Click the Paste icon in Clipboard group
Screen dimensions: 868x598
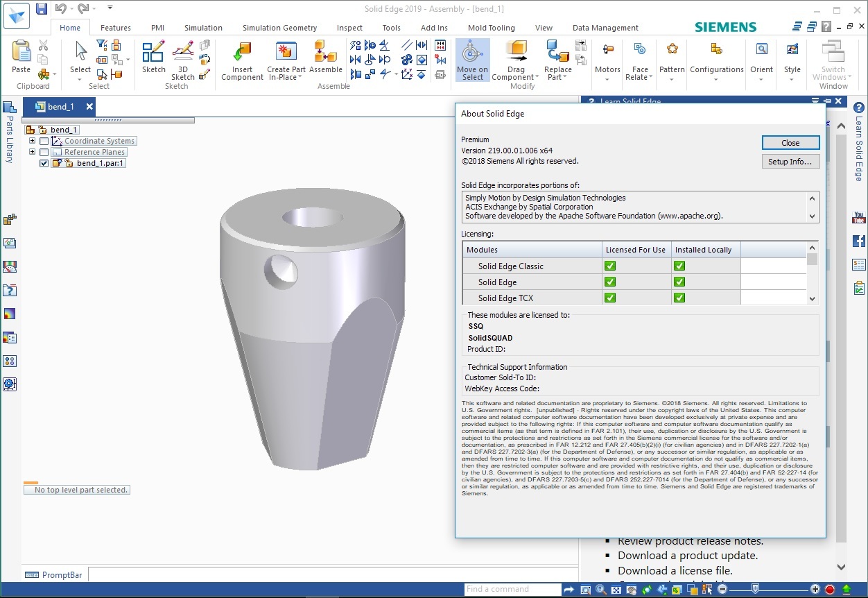[21, 52]
